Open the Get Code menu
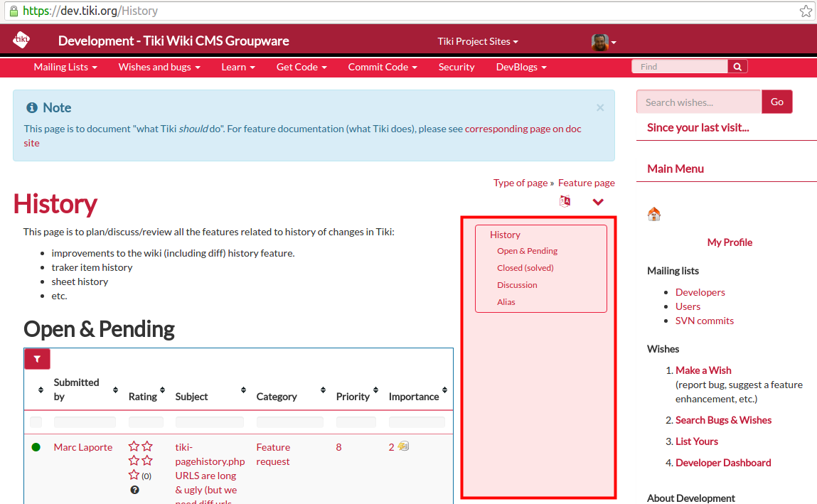 (x=301, y=67)
